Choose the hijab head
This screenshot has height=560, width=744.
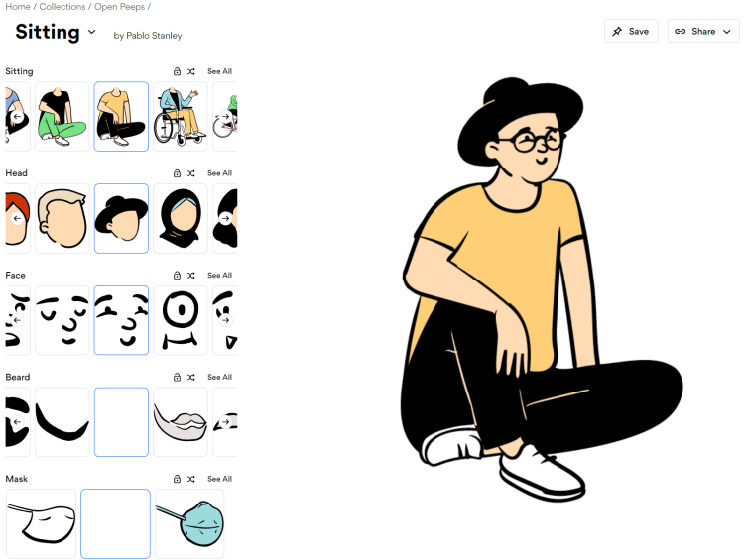pos(181,219)
